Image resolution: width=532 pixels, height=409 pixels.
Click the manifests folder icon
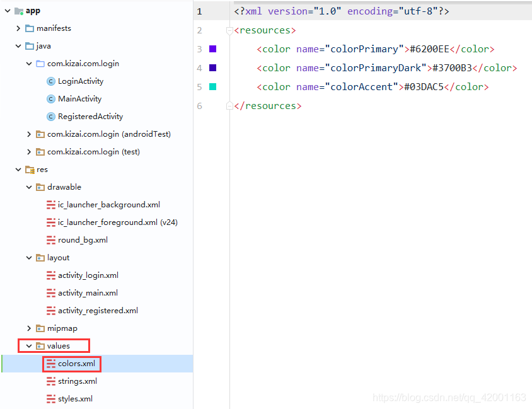click(x=30, y=28)
